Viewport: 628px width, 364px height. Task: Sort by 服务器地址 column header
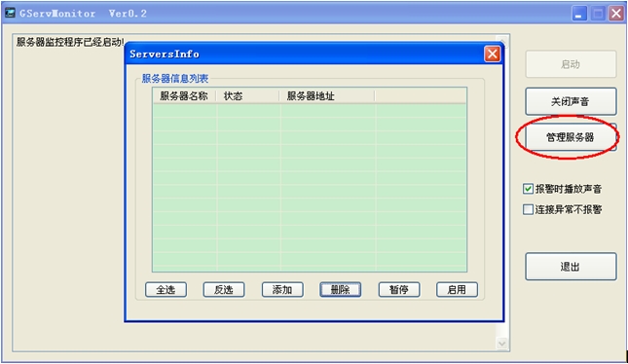(x=327, y=96)
